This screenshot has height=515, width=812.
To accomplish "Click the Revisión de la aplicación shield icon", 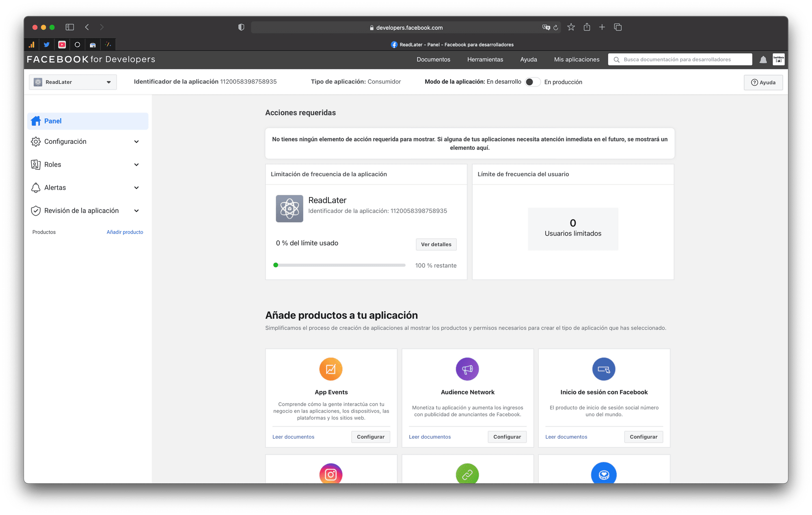I will [x=36, y=211].
